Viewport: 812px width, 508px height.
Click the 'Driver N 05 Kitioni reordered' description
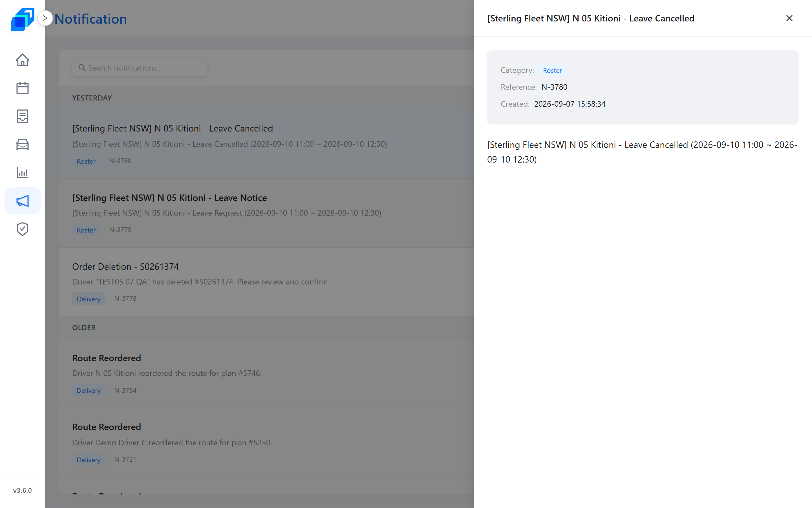coord(167,373)
